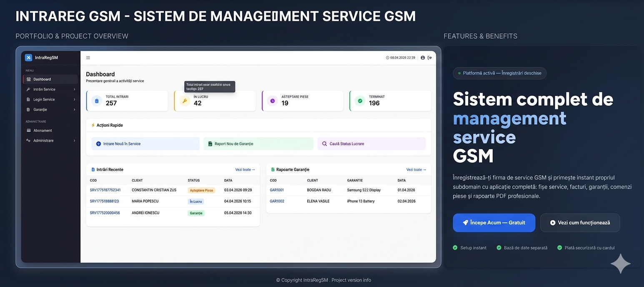Expand the Administrare submenu chevron
Screen dimensions: 644x287
point(74,141)
